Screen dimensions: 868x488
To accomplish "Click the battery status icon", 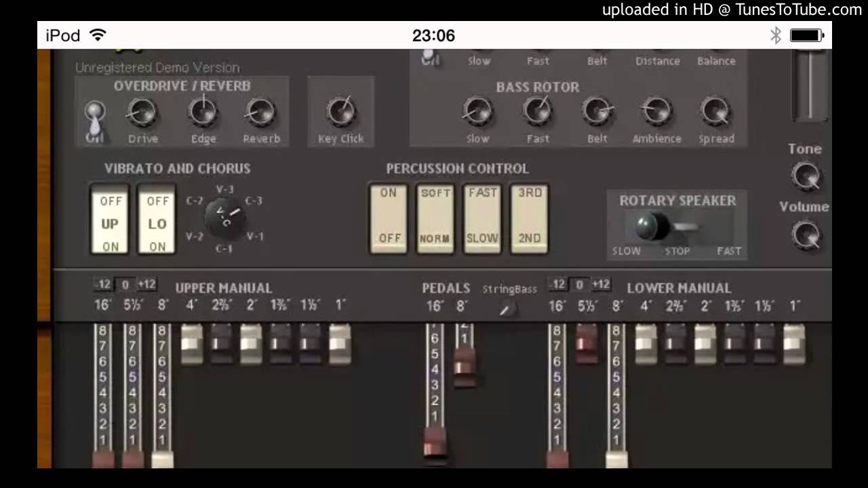I will (807, 35).
